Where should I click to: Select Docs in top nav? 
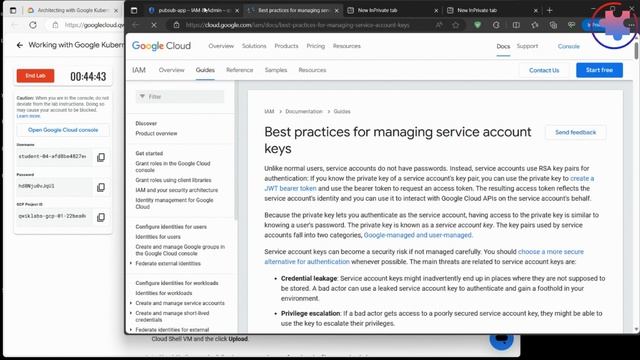[503, 47]
